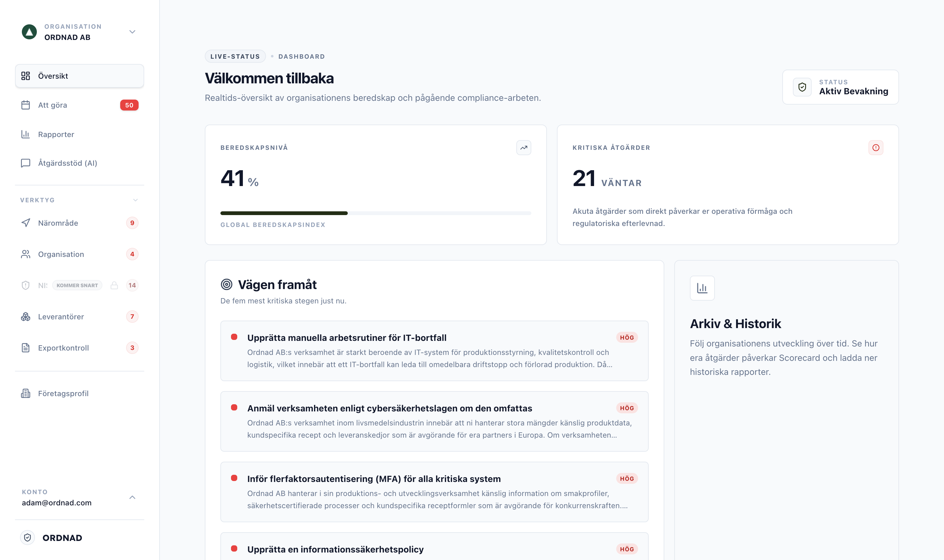Click the Rapporter bar chart icon
This screenshot has height=560, width=944.
[26, 134]
